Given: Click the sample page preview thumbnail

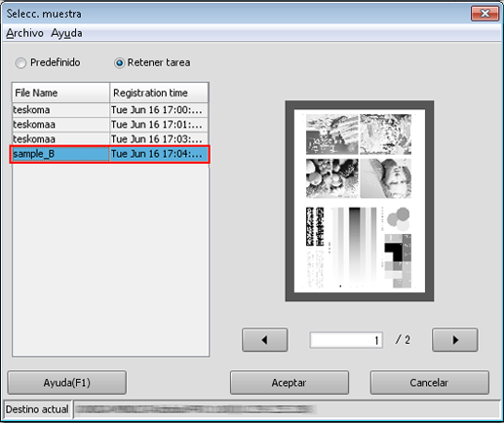Looking at the screenshot, I should tap(360, 201).
